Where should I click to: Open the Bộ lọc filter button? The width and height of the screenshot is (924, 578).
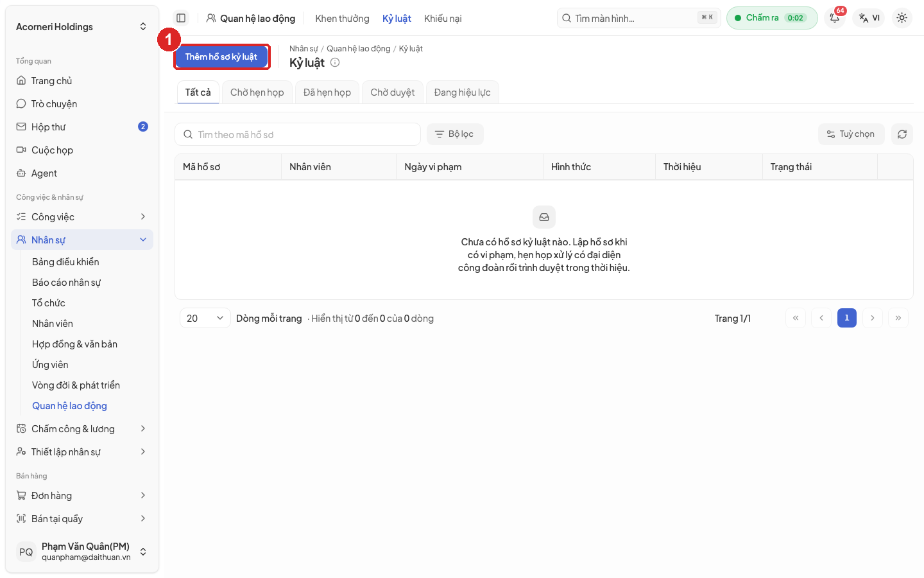click(x=455, y=134)
